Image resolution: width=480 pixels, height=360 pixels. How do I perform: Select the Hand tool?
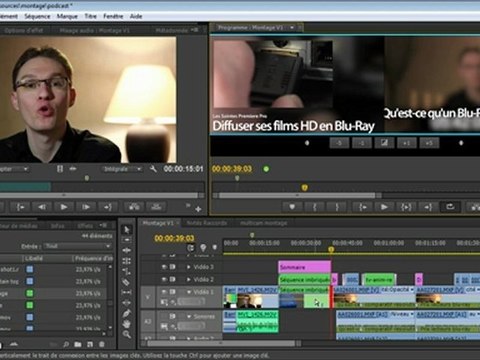coord(127,324)
